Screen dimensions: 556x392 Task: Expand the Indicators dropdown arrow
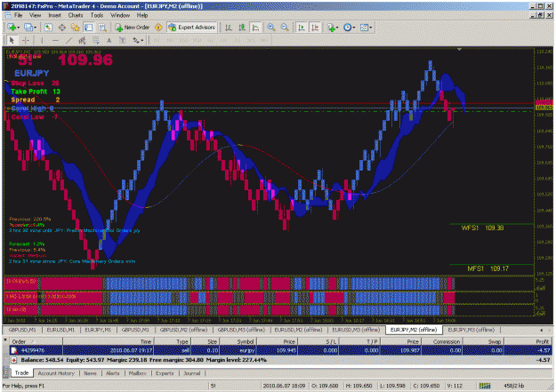(x=337, y=28)
